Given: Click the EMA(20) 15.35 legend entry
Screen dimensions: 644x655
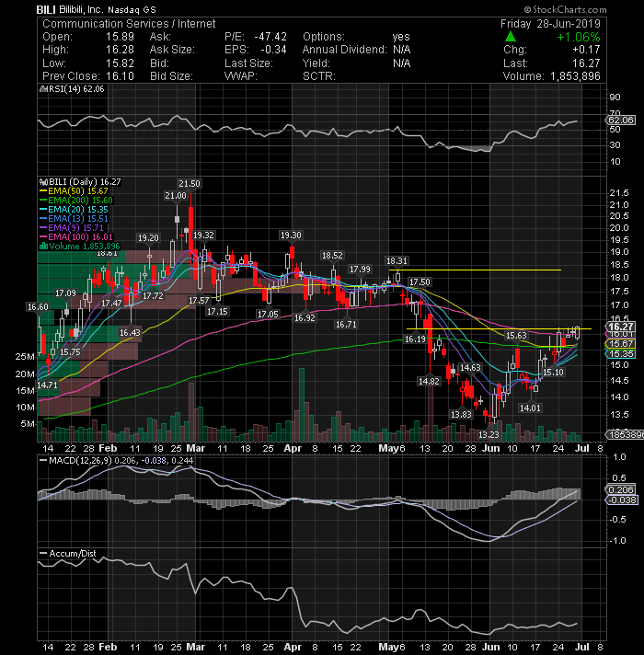Looking at the screenshot, I should (x=74, y=209).
